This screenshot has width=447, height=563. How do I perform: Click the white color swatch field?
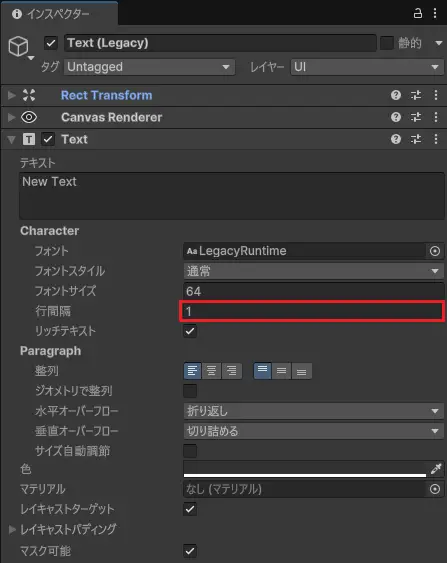tap(305, 469)
